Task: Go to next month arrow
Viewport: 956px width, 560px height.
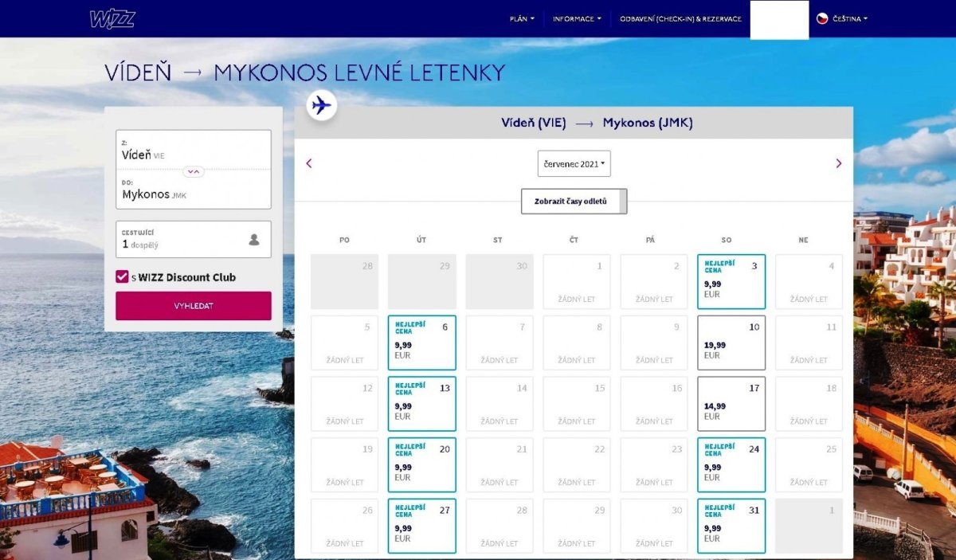Action: (x=838, y=163)
